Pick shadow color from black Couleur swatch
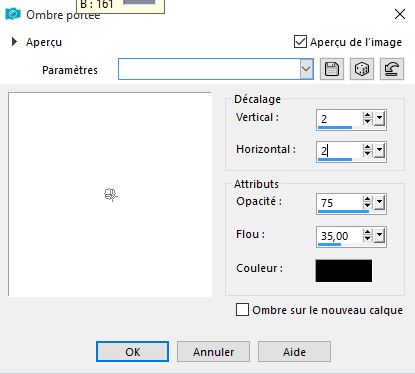Screen dimensions: 415x374 click(344, 271)
